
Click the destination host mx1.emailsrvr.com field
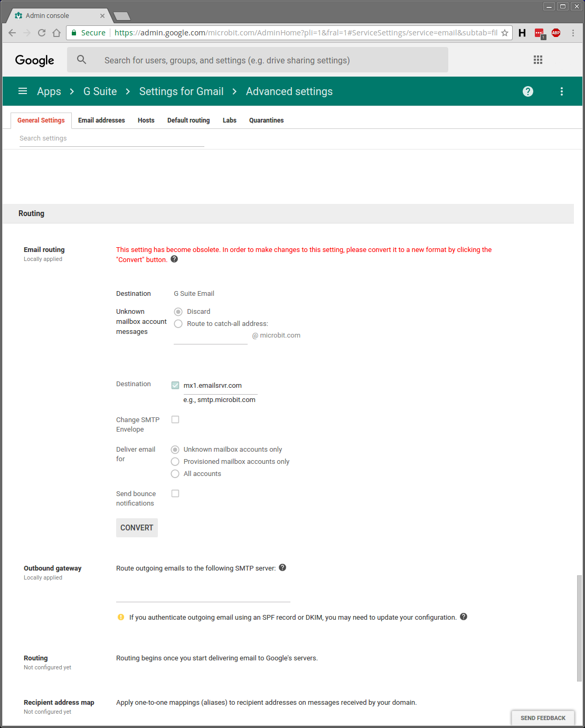point(220,386)
